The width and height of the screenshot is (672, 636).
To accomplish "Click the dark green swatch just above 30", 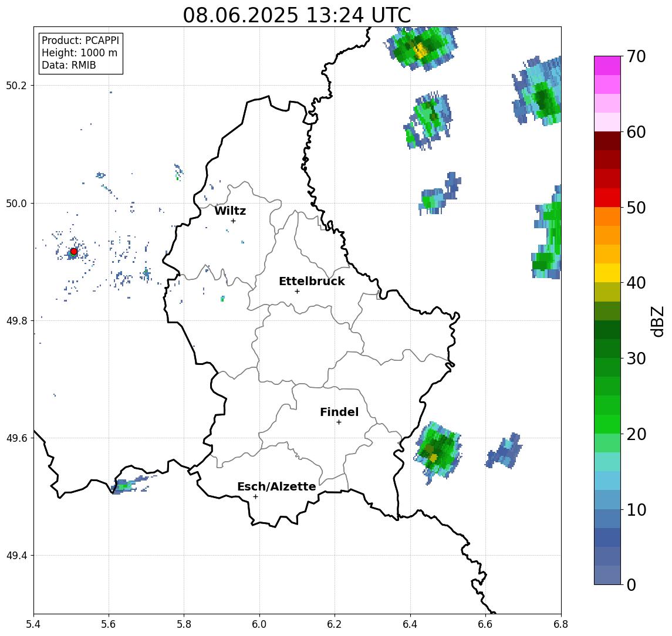I will (607, 349).
